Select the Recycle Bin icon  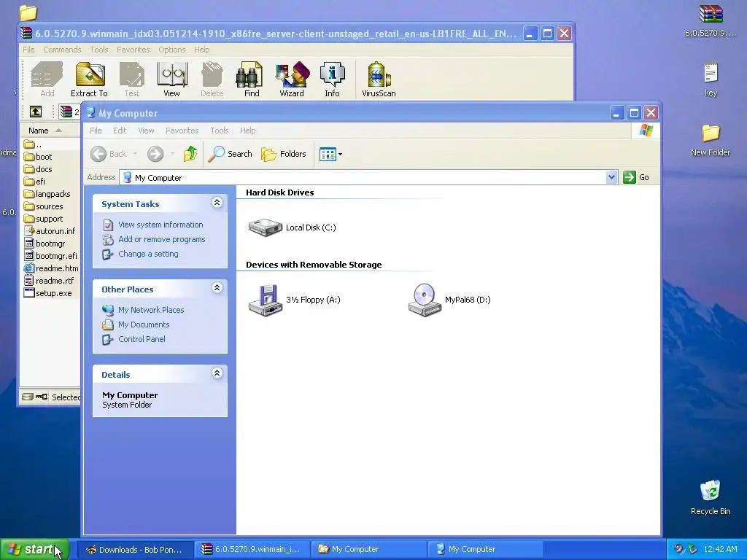pos(711,497)
